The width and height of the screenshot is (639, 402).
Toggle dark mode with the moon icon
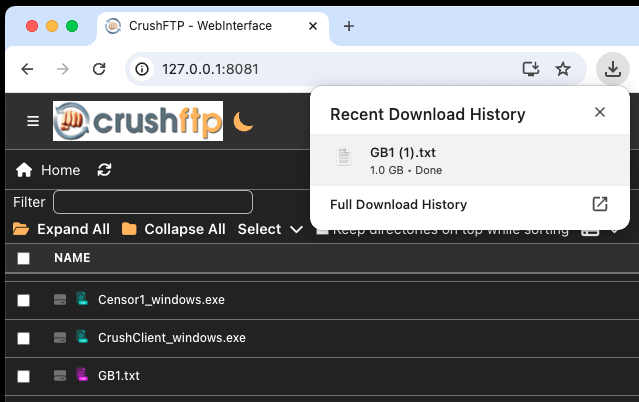click(x=243, y=122)
